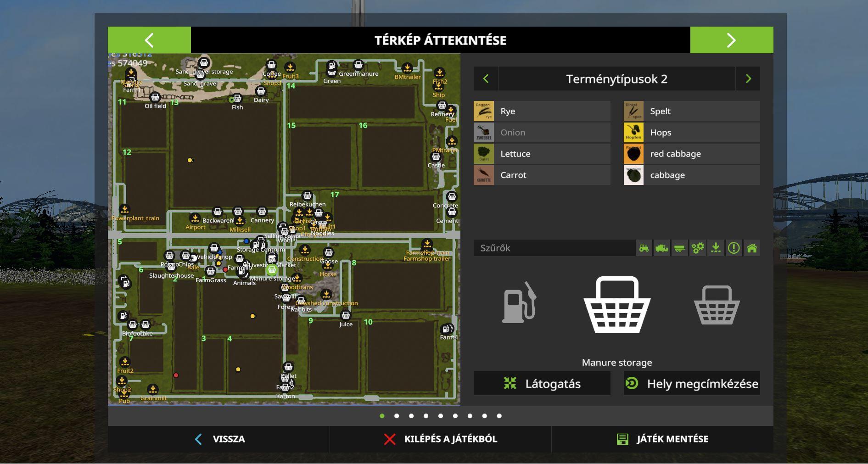Image resolution: width=868 pixels, height=464 pixels.
Task: Toggle the tractor vehicle filter
Action: [x=644, y=248]
